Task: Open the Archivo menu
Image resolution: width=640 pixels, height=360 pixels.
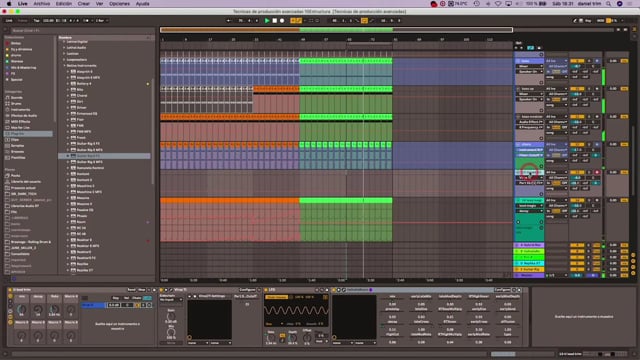Action: click(42, 4)
